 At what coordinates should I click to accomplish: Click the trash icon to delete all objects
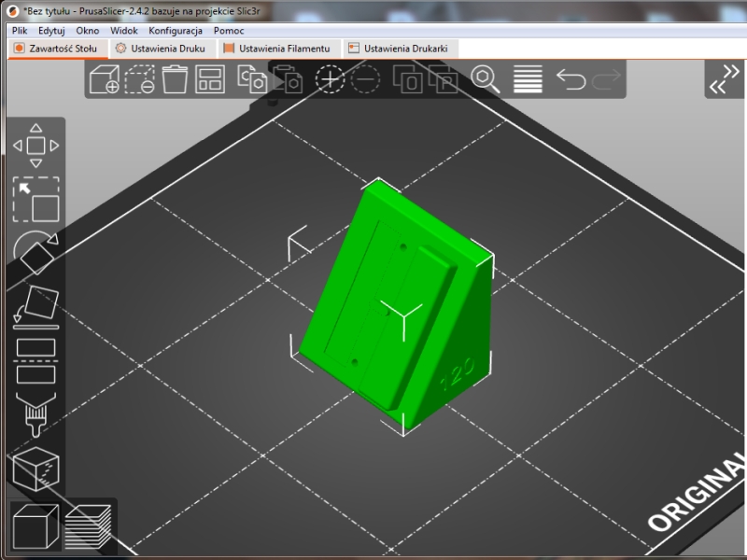[x=176, y=79]
